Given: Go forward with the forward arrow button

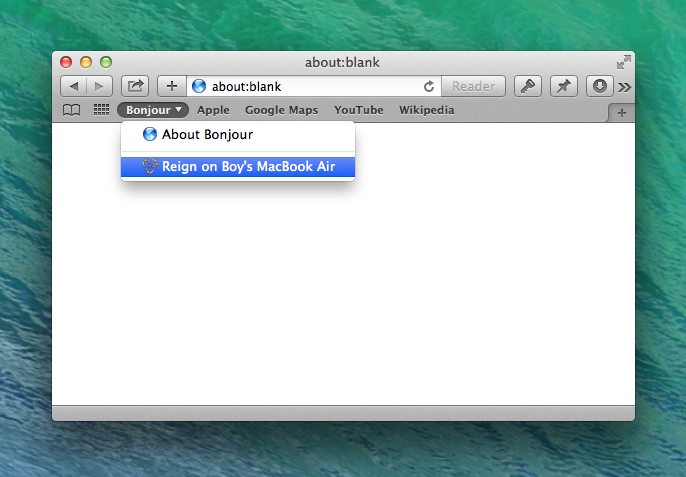Looking at the screenshot, I should click(100, 86).
